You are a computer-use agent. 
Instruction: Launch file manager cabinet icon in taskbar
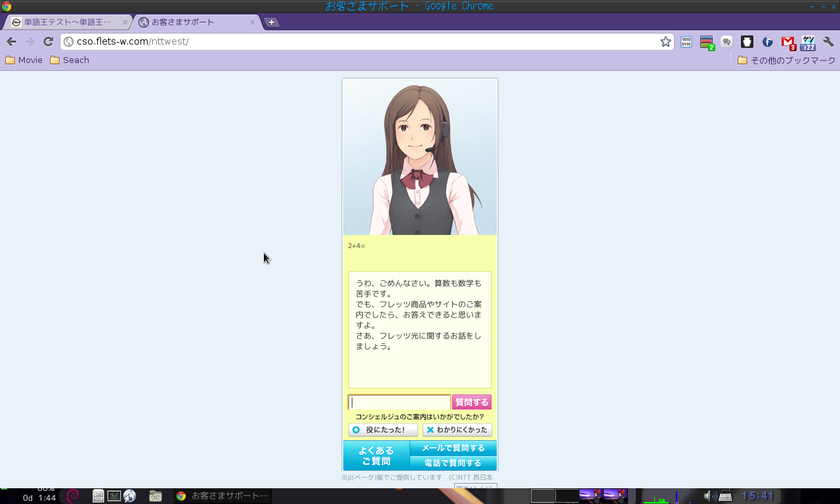98,496
